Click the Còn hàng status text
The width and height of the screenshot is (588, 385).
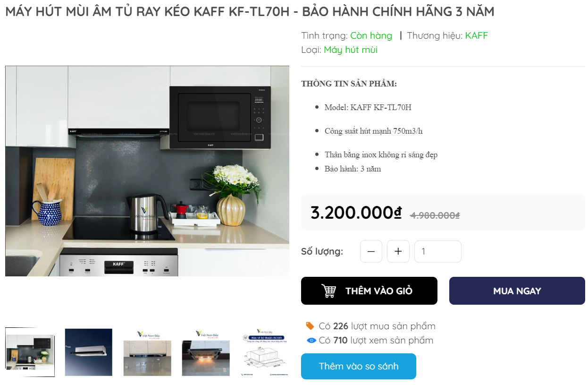point(371,35)
